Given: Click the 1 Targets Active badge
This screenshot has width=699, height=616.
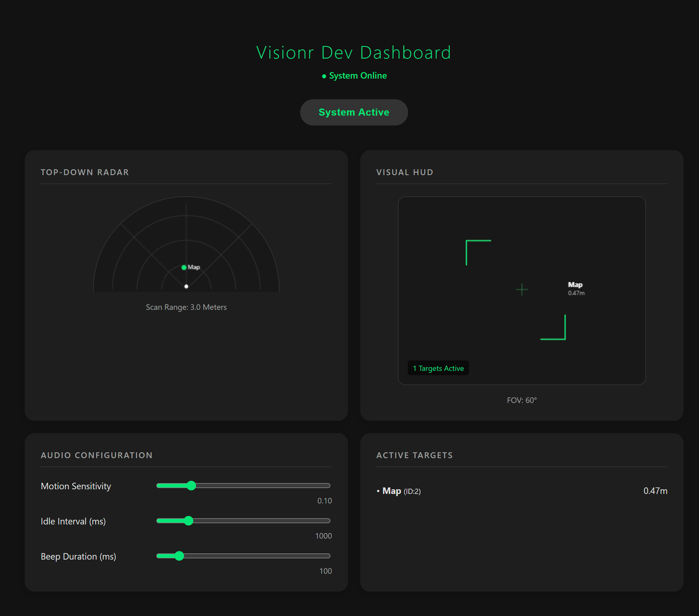Looking at the screenshot, I should 438,368.
